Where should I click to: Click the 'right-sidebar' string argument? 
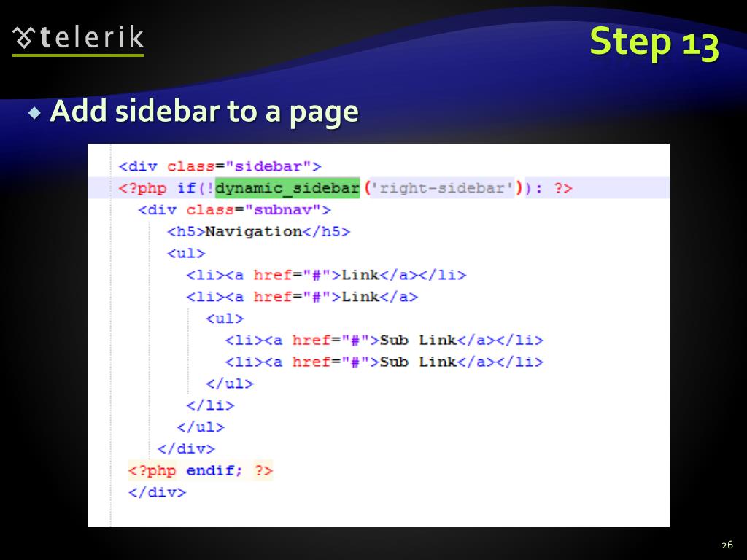pos(443,188)
